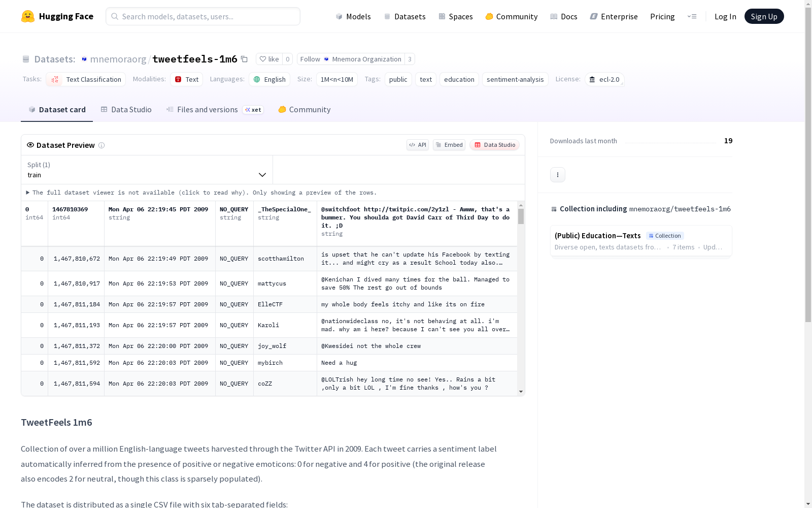The width and height of the screenshot is (812, 508).
Task: Expand the full dataset viewer notice
Action: [201, 193]
